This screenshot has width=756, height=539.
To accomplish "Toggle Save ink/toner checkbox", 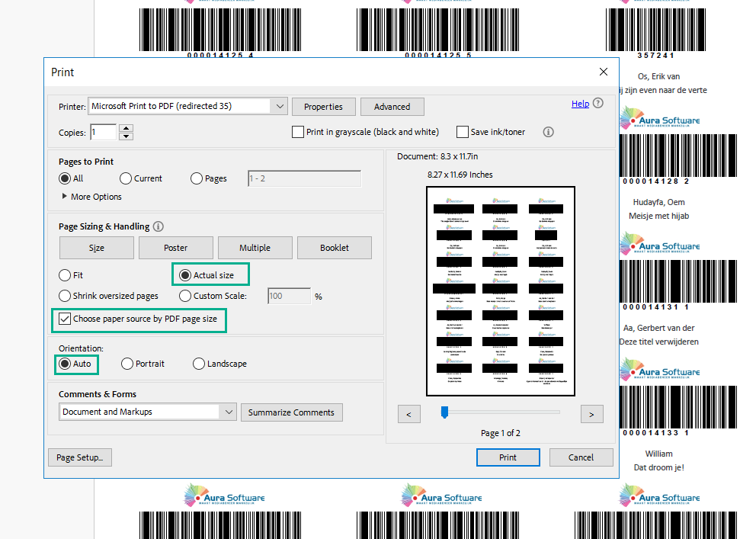I will pyautogui.click(x=463, y=132).
